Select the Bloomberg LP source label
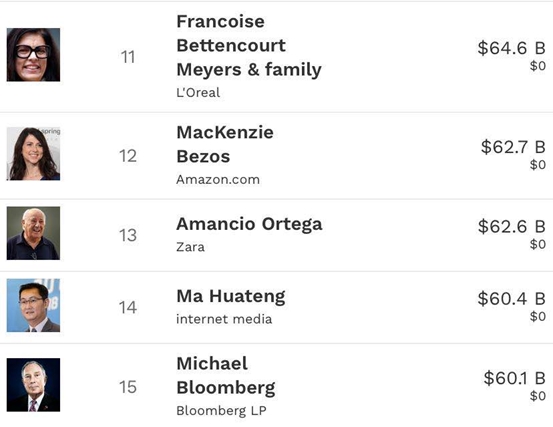The width and height of the screenshot is (553, 427). 221,411
